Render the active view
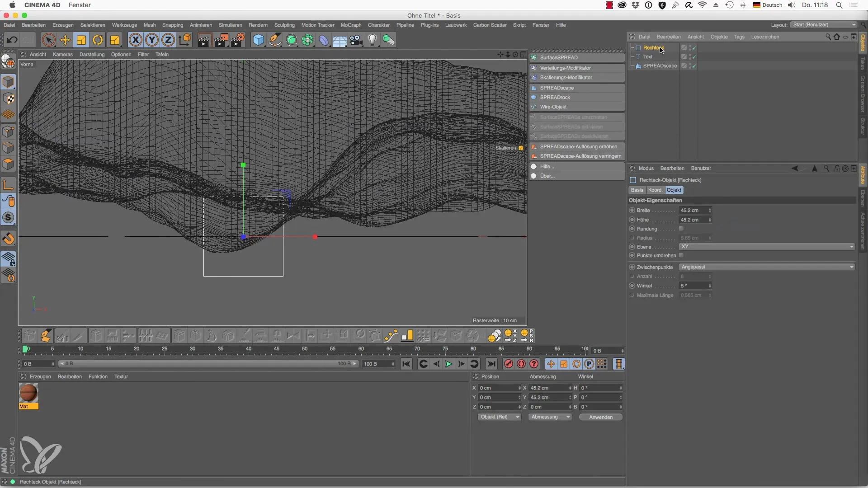 pos(204,40)
